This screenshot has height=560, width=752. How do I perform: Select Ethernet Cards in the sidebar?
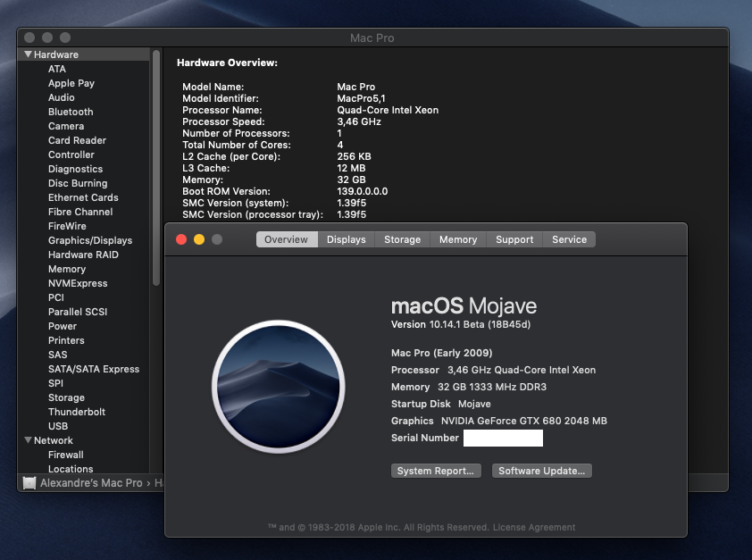coord(83,197)
